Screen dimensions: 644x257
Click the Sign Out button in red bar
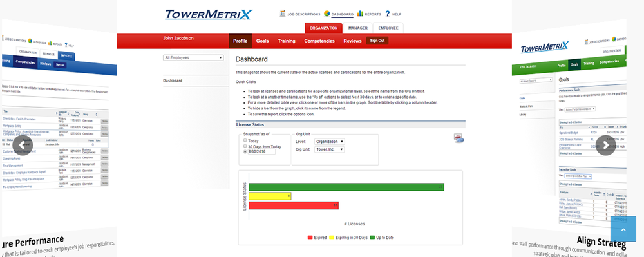pyautogui.click(x=377, y=41)
